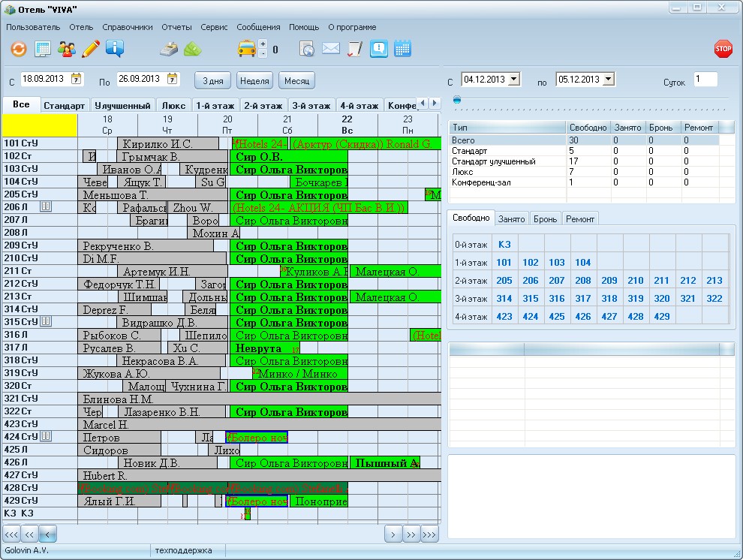Open the blue information bubble icon
The height and width of the screenshot is (560, 743).
[x=115, y=49]
